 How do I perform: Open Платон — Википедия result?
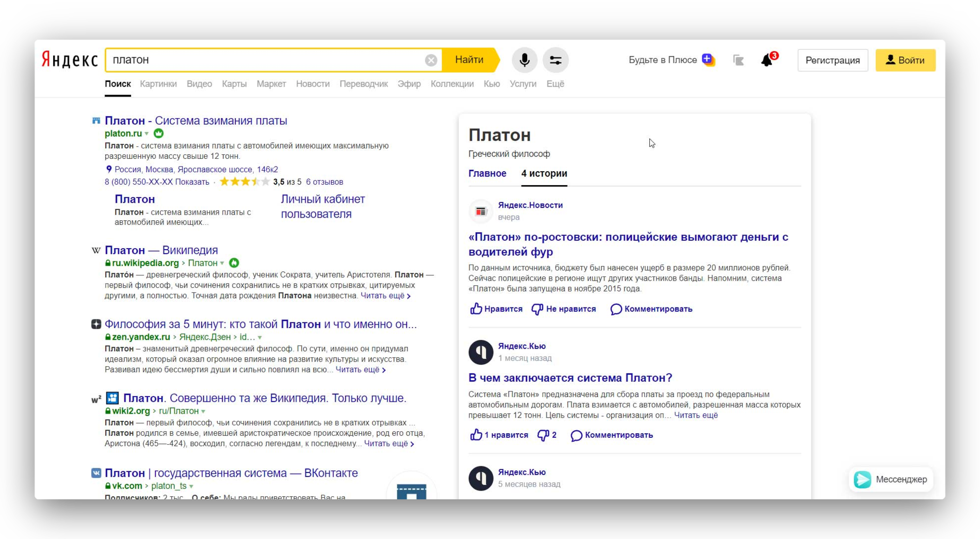pyautogui.click(x=161, y=250)
